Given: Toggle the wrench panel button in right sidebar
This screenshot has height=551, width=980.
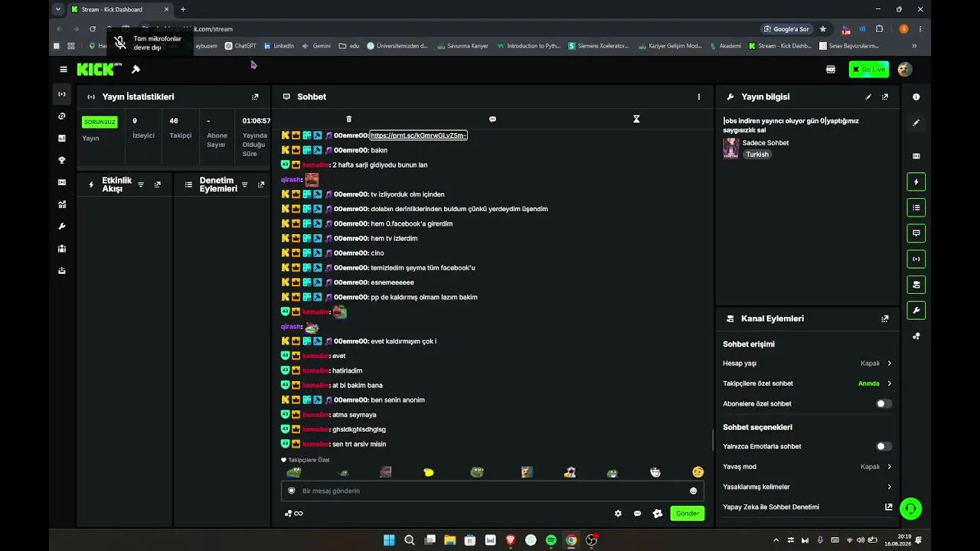Looking at the screenshot, I should [916, 311].
